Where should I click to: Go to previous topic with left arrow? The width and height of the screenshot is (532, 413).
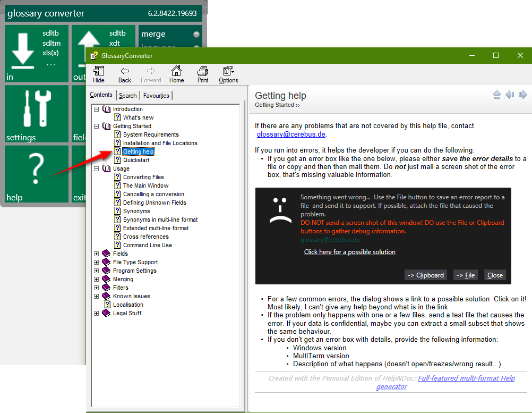(x=510, y=94)
